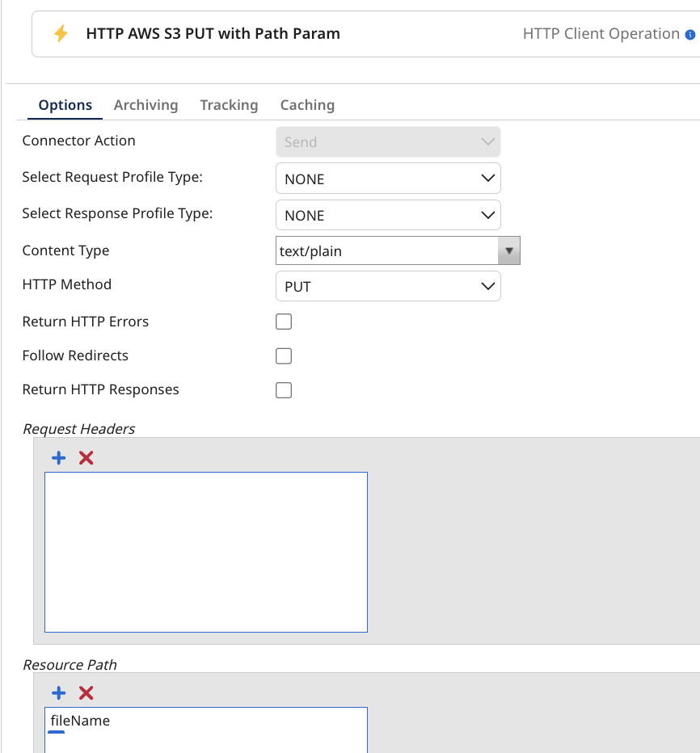Click the red X icon under Request Headers
The width and height of the screenshot is (700, 753).
84,457
